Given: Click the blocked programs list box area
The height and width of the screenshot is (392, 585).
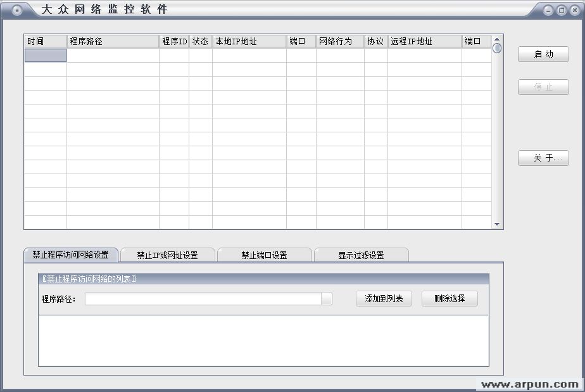Looking at the screenshot, I should 264,341.
